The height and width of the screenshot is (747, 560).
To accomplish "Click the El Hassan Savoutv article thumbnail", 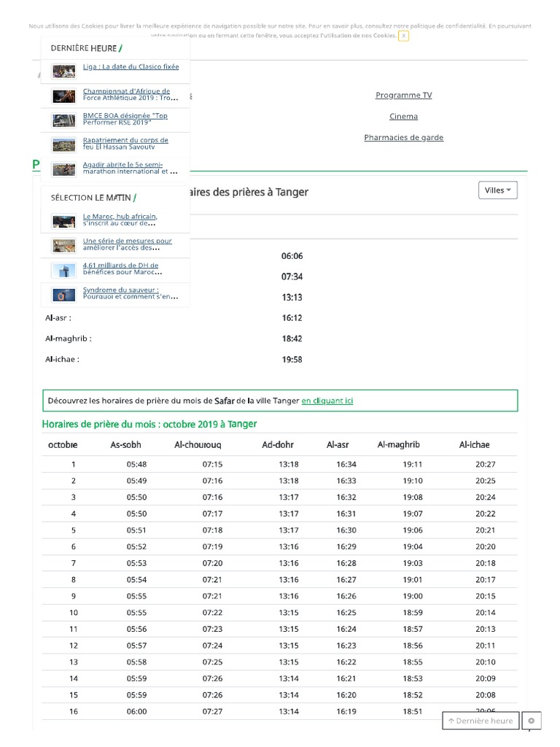I will [64, 144].
